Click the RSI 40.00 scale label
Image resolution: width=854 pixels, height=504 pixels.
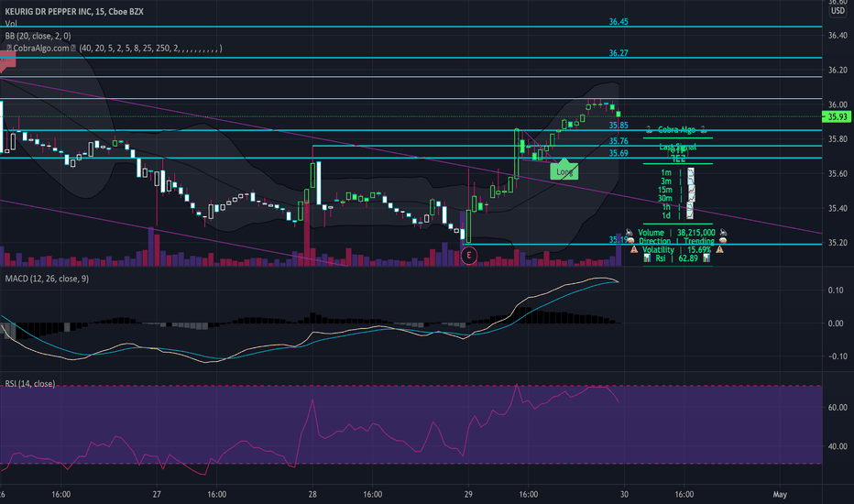pos(838,446)
